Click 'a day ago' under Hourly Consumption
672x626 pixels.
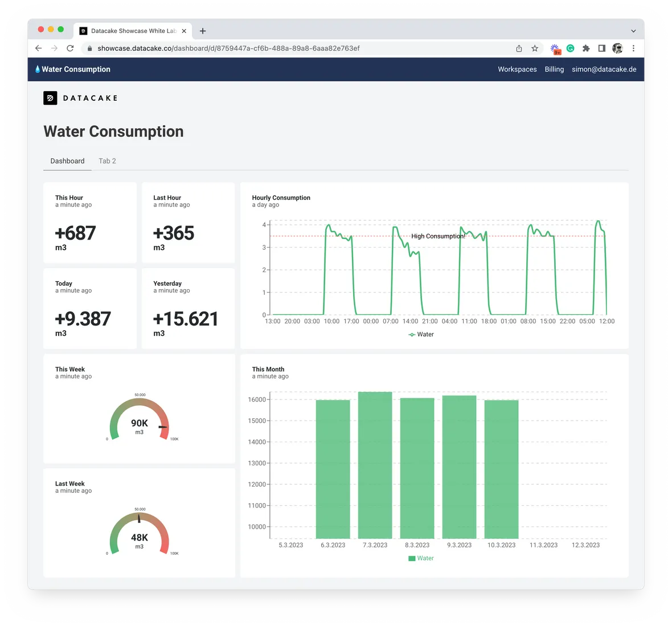[266, 205]
